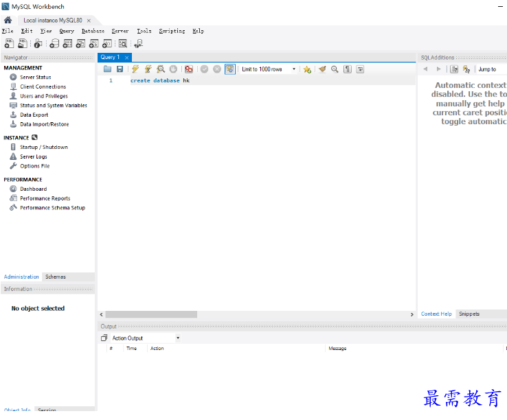Viewport: 507px width, 420px height.
Task: Toggle invisible characters display
Action: 347,69
